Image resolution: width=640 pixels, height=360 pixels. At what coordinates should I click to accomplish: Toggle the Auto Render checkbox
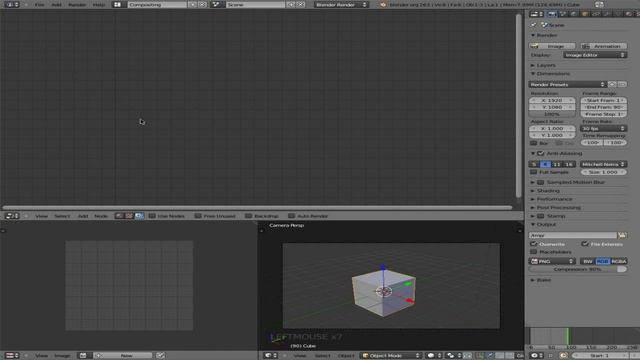click(291, 216)
